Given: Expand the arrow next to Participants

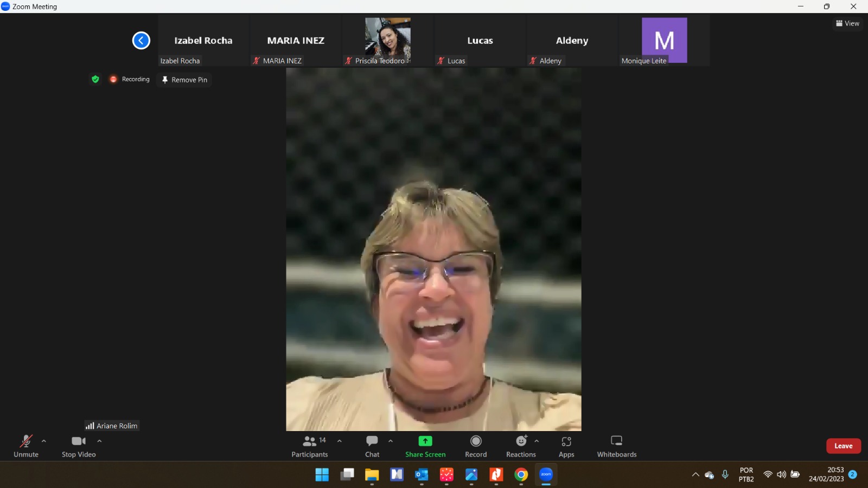Looking at the screenshot, I should click(x=340, y=441).
